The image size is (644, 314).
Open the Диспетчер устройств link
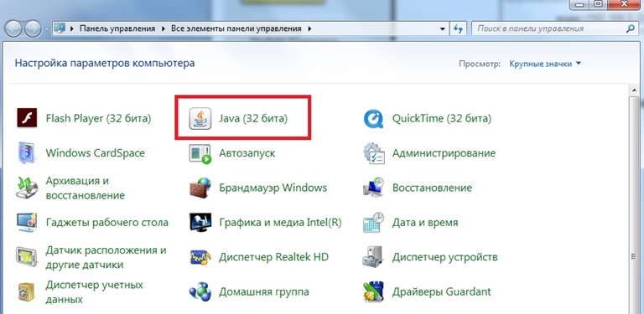[x=444, y=257]
